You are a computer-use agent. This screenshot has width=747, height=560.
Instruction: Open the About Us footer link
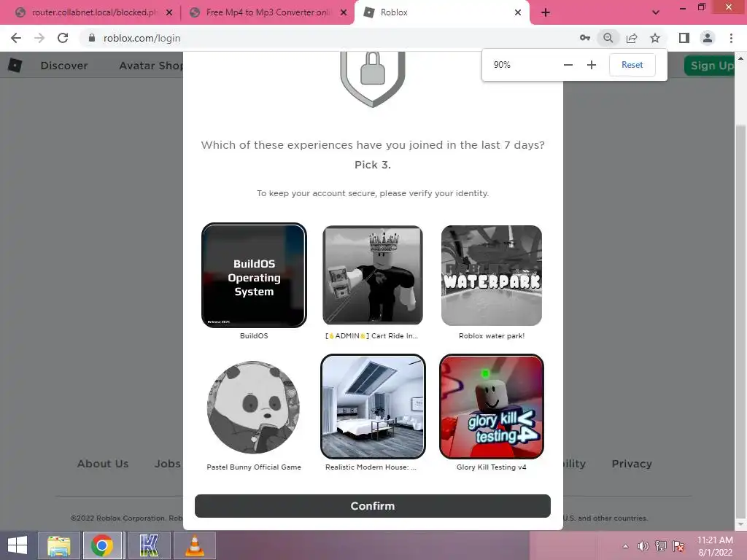click(x=103, y=464)
